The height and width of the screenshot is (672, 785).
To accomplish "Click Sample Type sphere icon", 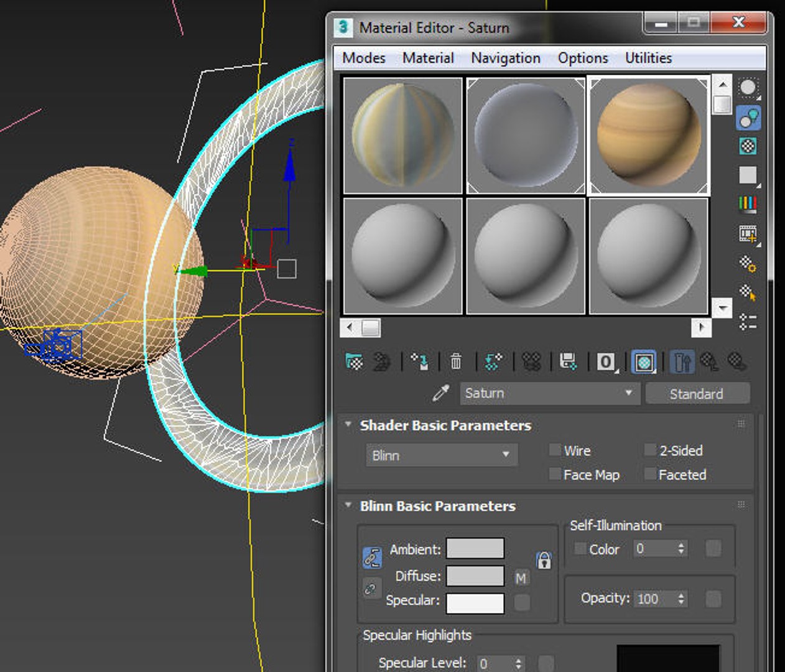I will pos(748,88).
